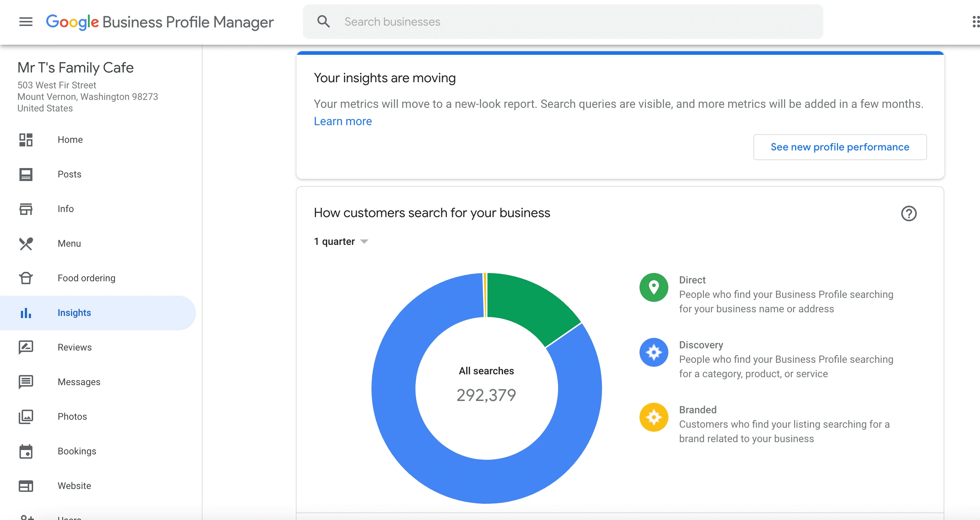The height and width of the screenshot is (520, 980).
Task: Follow the Learn more link
Action: (x=343, y=121)
